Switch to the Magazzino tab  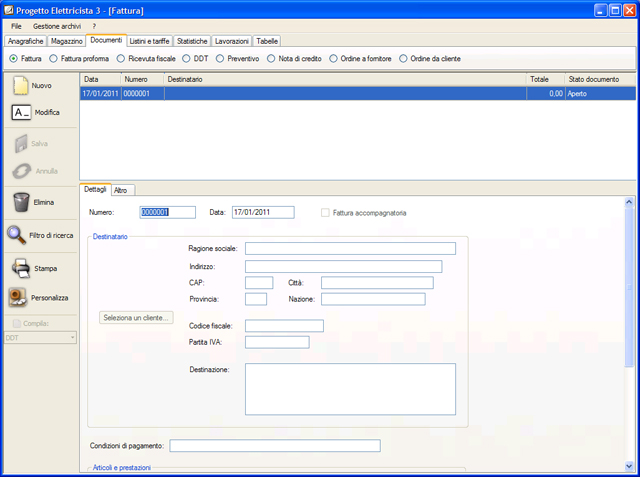[67, 41]
